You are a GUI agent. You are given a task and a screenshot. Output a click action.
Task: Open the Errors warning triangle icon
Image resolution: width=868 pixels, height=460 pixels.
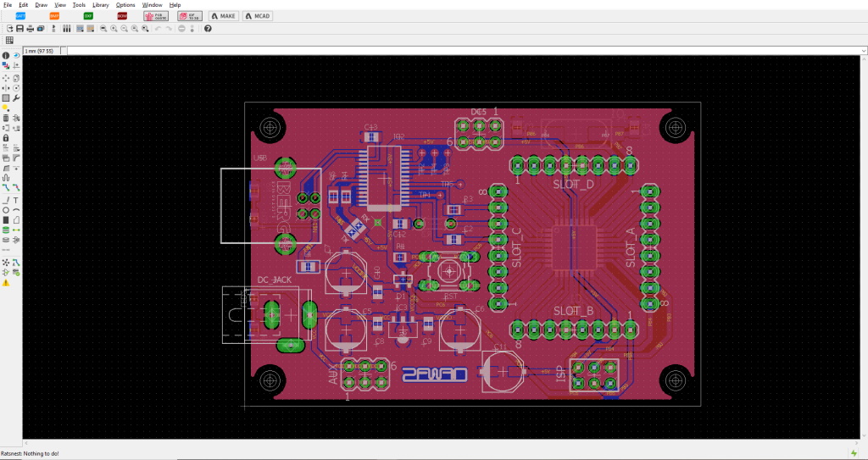6,282
